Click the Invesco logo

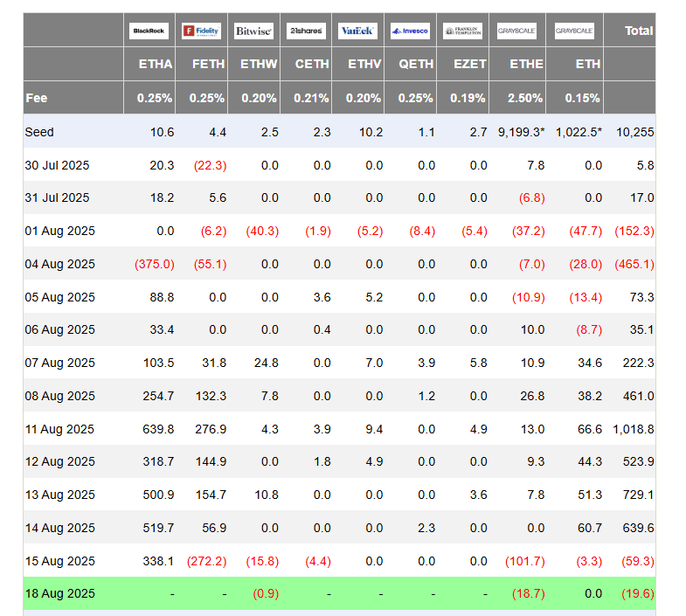tap(410, 31)
